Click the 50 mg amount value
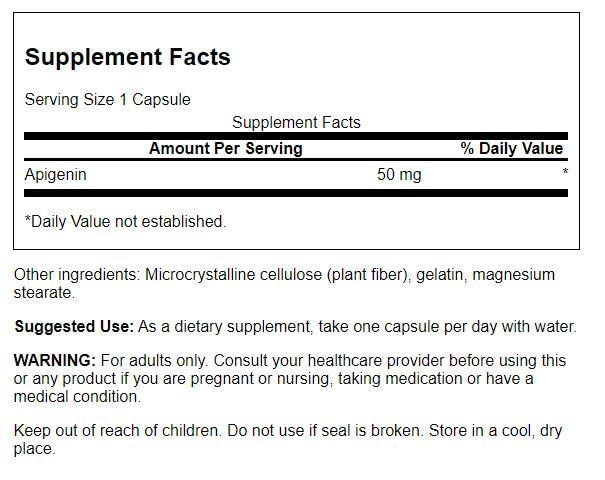Image resolution: width=605 pixels, height=480 pixels. pos(398,174)
